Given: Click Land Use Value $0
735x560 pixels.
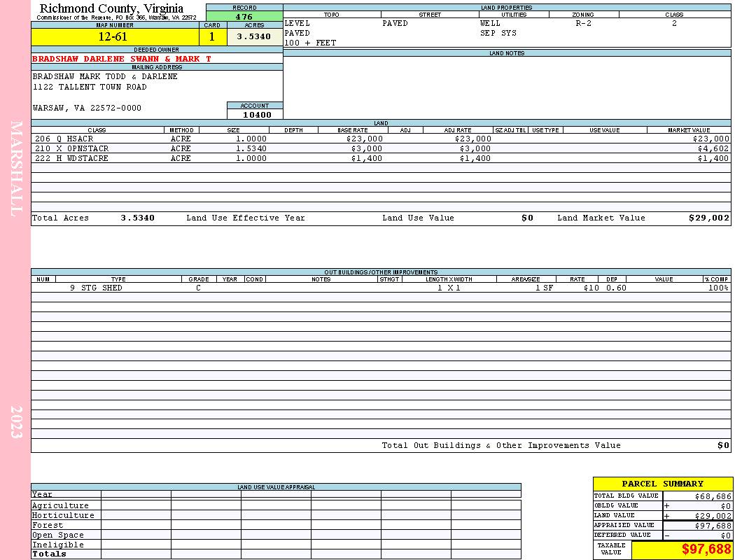Looking at the screenshot, I should tap(527, 218).
